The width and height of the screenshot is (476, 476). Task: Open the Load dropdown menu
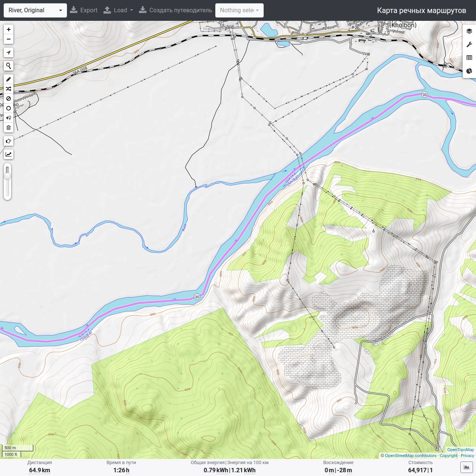coord(118,10)
